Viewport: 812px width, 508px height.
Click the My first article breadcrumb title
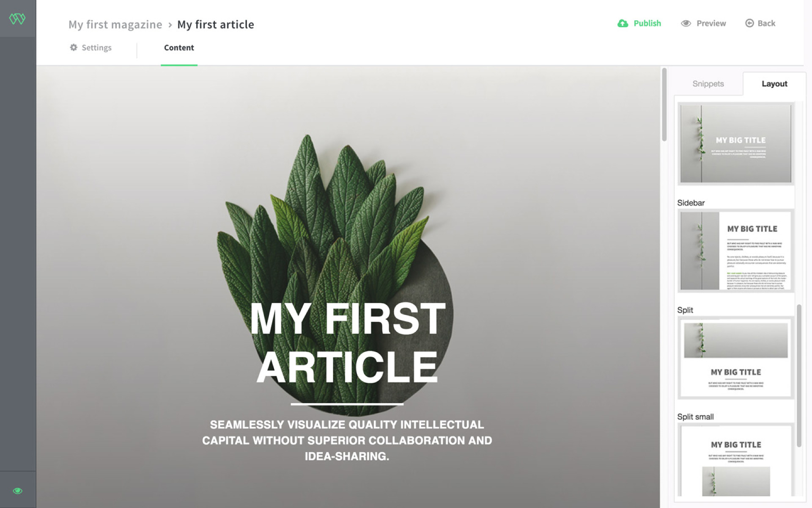click(216, 25)
